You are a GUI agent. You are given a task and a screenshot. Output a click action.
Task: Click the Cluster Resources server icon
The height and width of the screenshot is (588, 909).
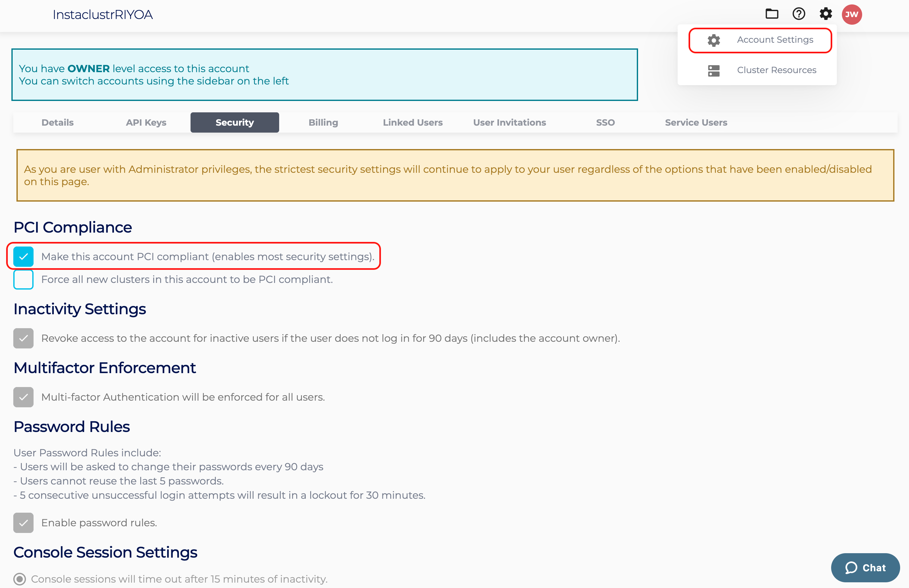pos(713,71)
